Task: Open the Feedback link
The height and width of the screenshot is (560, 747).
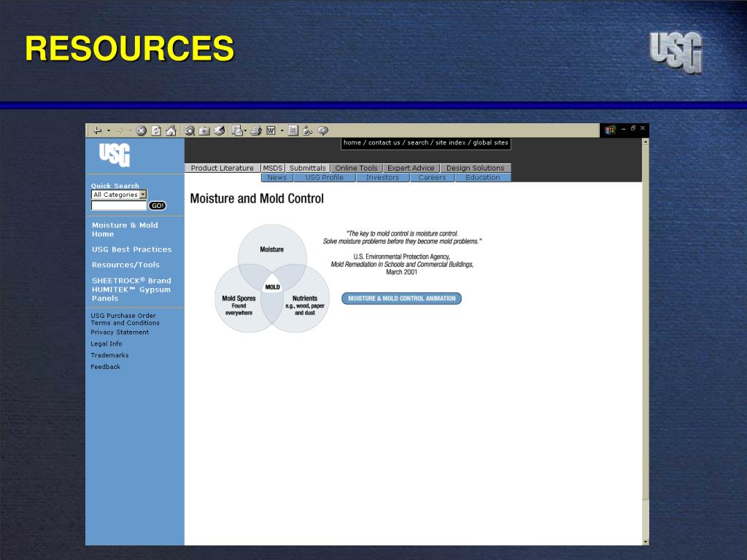Action: pyautogui.click(x=105, y=367)
